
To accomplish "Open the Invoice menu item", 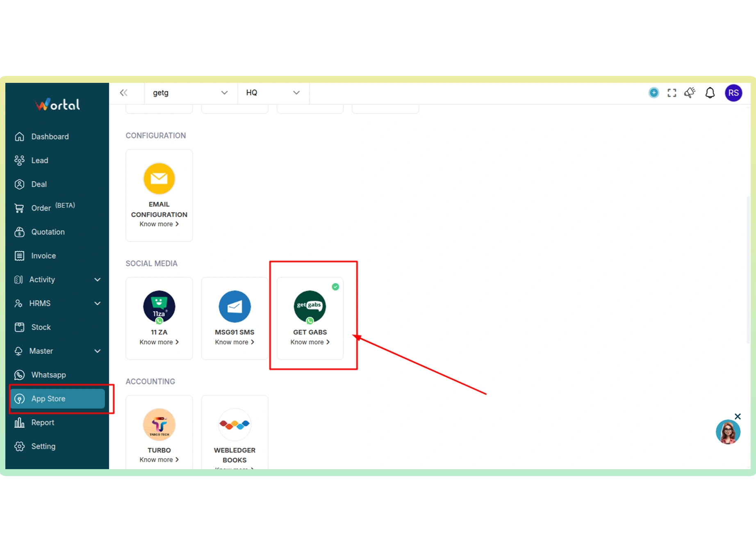I will tap(57, 255).
